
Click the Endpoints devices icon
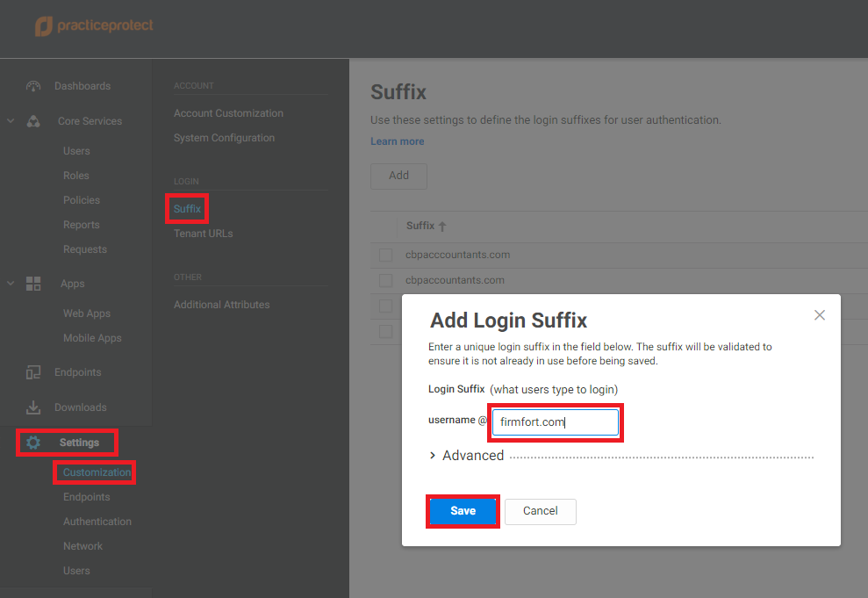pyautogui.click(x=33, y=372)
